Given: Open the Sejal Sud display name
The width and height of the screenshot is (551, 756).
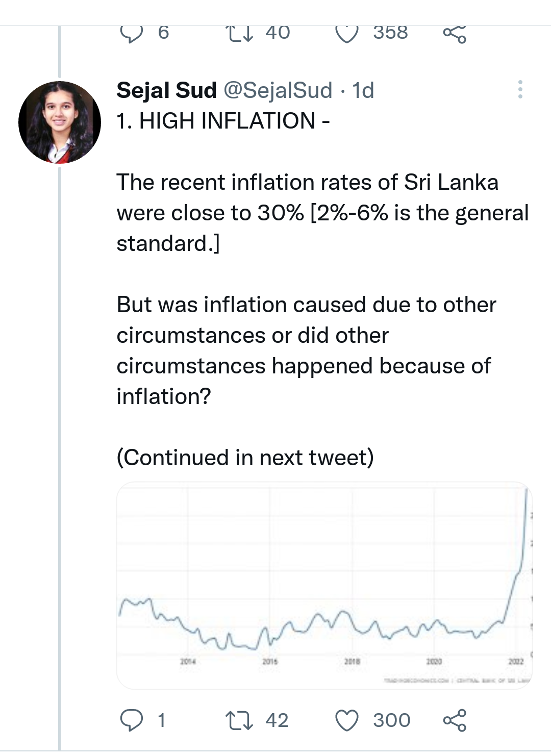Looking at the screenshot, I should point(166,90).
